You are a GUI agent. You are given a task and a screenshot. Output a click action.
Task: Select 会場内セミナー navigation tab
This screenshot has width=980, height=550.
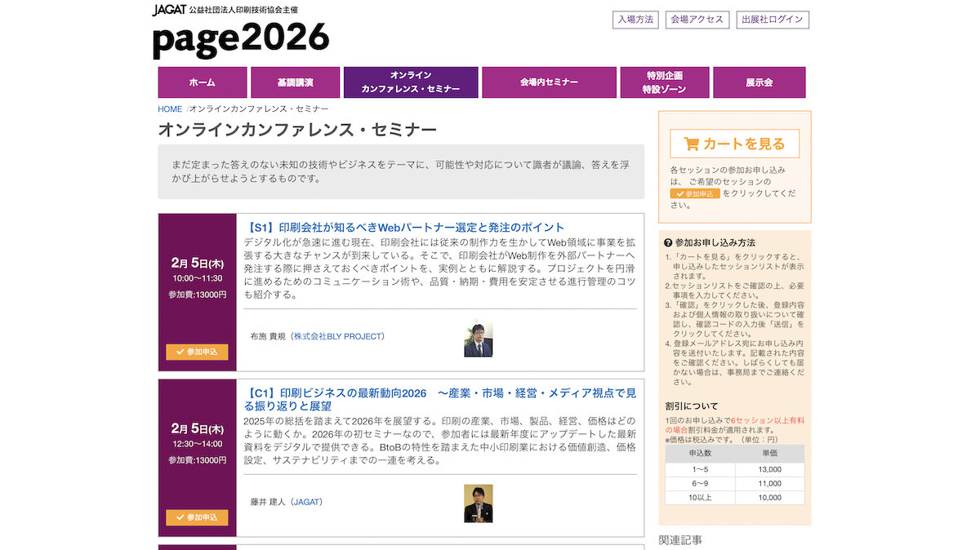(x=549, y=82)
